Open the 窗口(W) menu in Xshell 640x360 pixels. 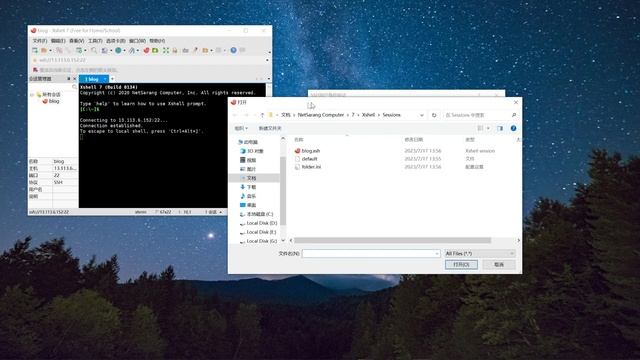(x=137, y=41)
